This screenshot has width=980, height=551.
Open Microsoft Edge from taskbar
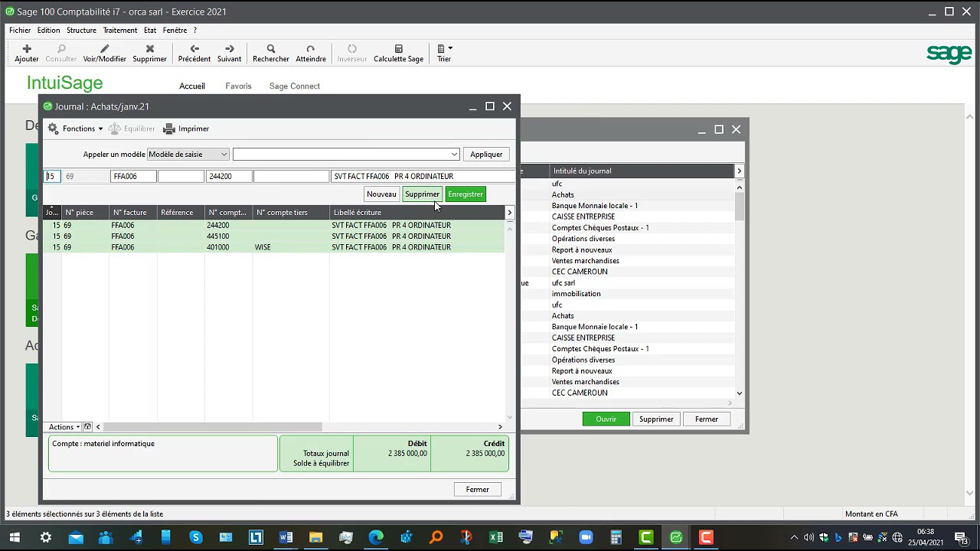coord(376,537)
